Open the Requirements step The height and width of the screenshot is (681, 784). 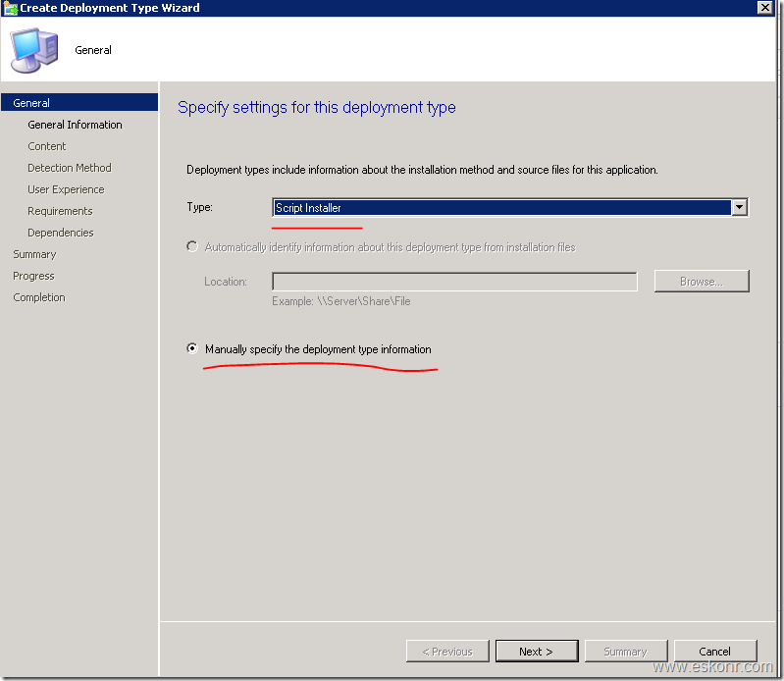(60, 211)
